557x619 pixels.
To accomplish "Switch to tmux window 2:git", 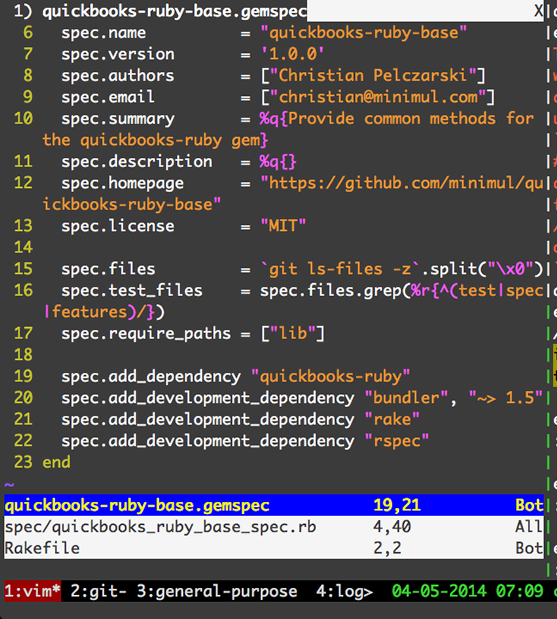I will pyautogui.click(x=98, y=591).
